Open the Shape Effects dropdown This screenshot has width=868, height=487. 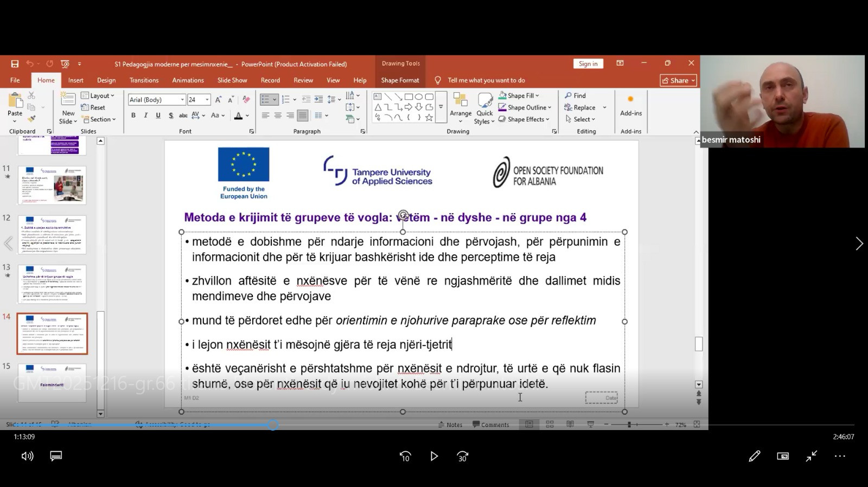(x=524, y=119)
